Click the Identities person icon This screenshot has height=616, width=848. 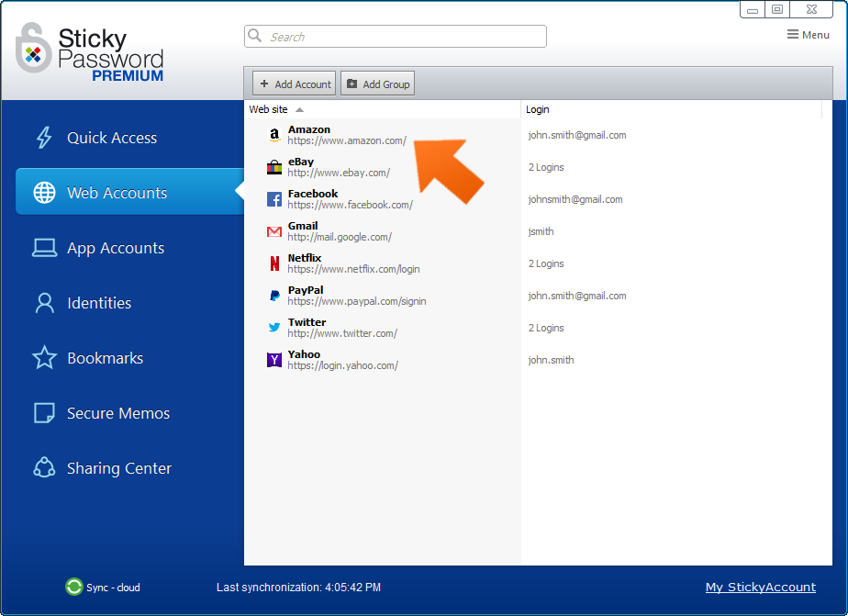(44, 303)
